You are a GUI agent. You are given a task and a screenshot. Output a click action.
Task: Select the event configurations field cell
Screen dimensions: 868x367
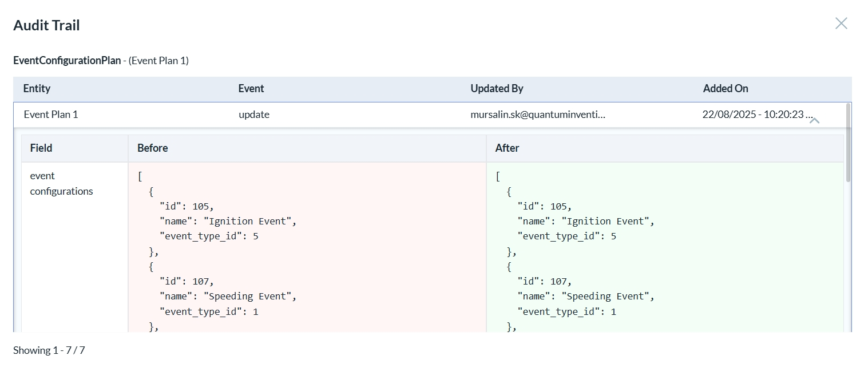[61, 184]
